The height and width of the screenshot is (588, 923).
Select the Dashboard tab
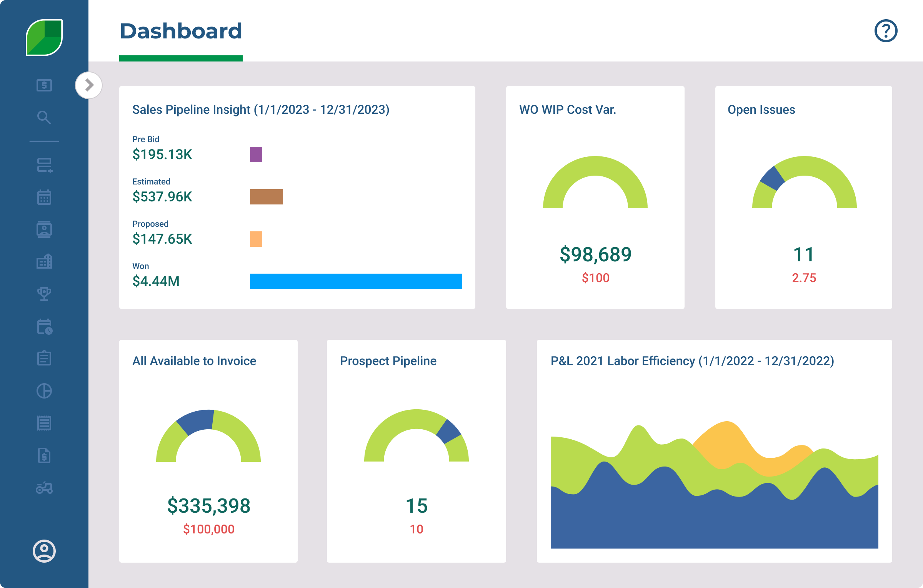coord(181,32)
